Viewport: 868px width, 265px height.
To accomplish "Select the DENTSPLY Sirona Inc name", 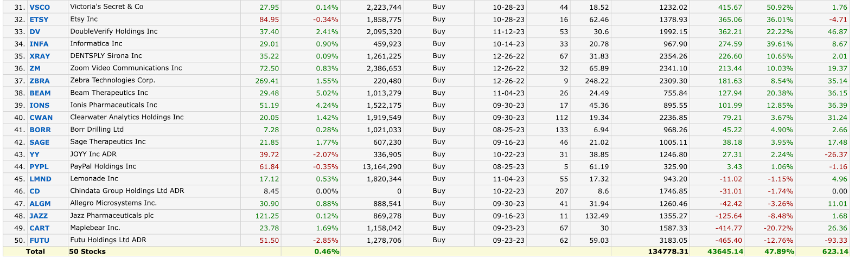I will 106,56.
